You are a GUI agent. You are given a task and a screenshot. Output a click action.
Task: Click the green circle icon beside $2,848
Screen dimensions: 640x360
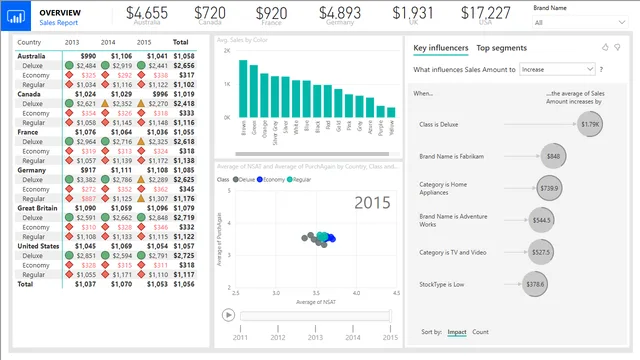click(141, 218)
